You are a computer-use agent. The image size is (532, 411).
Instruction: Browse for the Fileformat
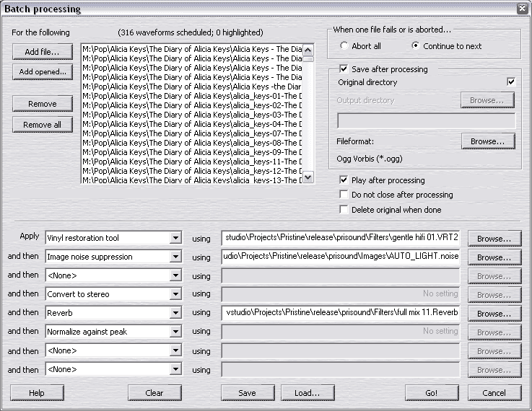coord(488,141)
